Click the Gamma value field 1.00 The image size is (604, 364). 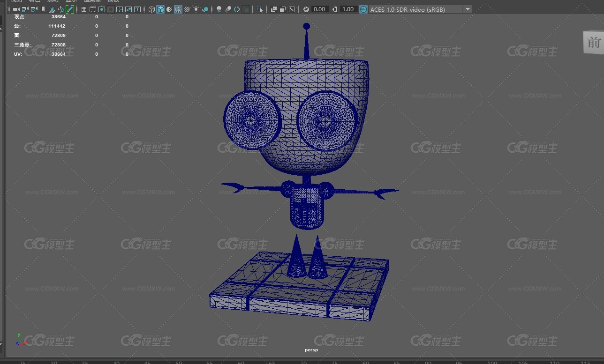point(348,9)
